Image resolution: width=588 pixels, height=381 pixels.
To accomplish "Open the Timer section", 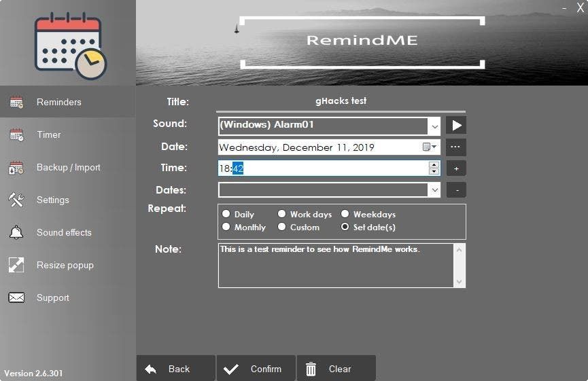I will (x=67, y=134).
